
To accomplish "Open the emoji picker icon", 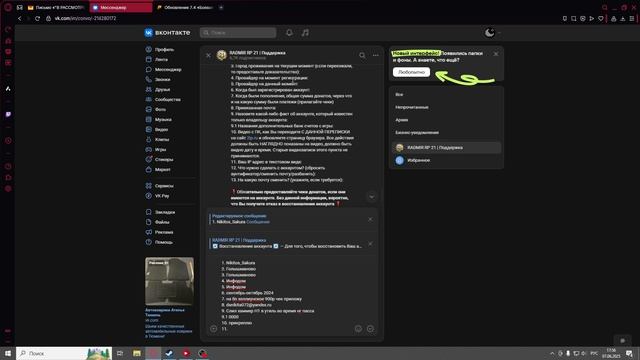I will pyautogui.click(x=358, y=329).
